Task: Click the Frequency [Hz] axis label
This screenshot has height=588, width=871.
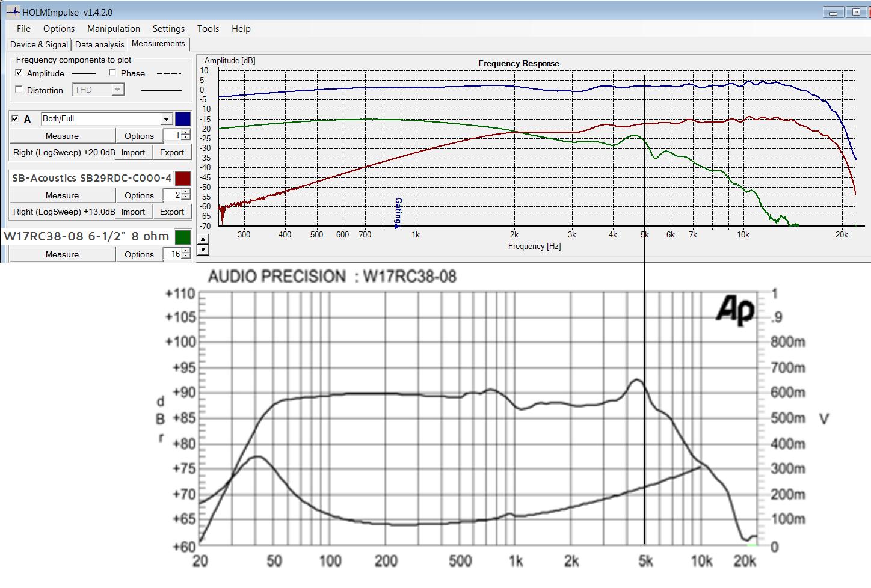Action: (x=534, y=246)
